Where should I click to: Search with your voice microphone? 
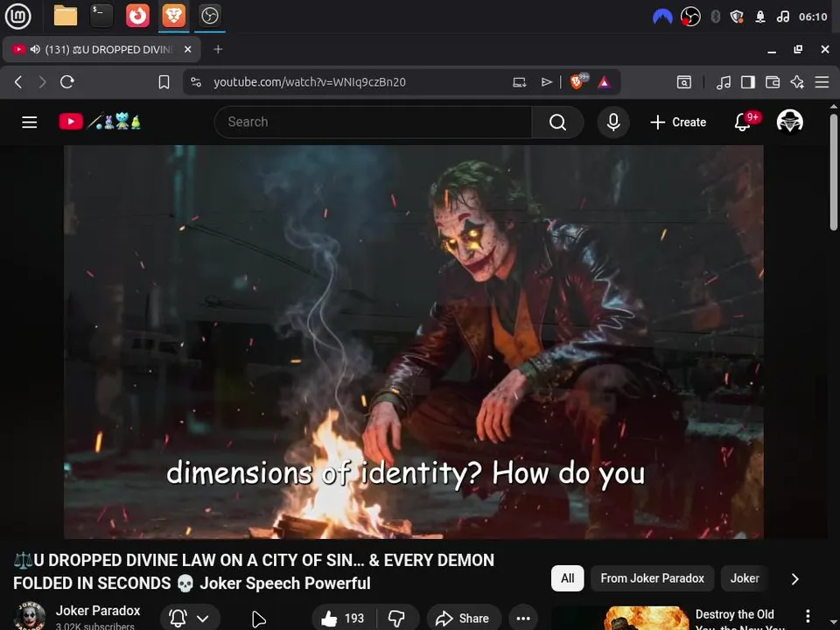tap(613, 122)
